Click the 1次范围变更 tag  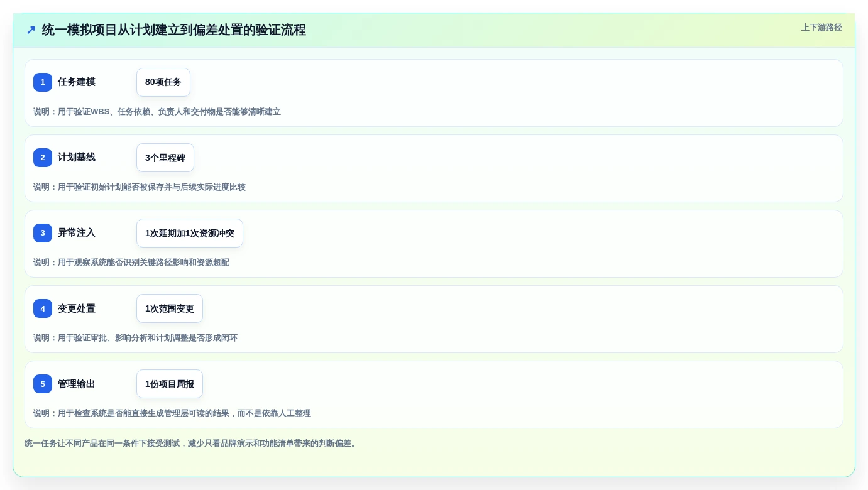coord(170,308)
